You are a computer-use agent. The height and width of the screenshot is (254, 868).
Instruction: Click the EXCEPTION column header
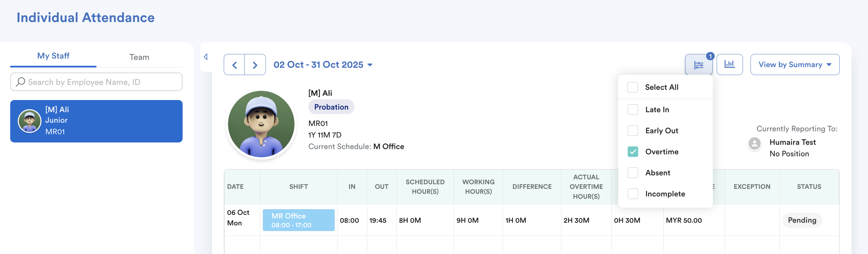coord(752,187)
